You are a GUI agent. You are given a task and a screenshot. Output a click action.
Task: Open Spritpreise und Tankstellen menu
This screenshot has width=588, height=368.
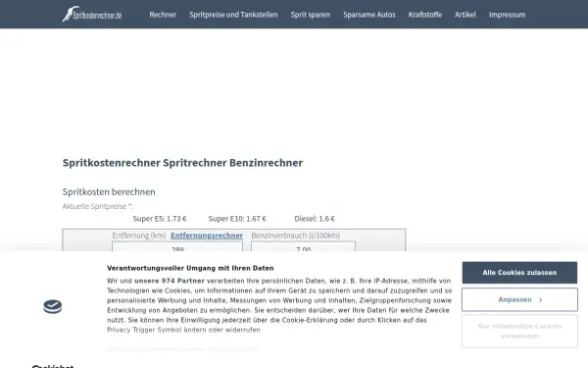233,15
